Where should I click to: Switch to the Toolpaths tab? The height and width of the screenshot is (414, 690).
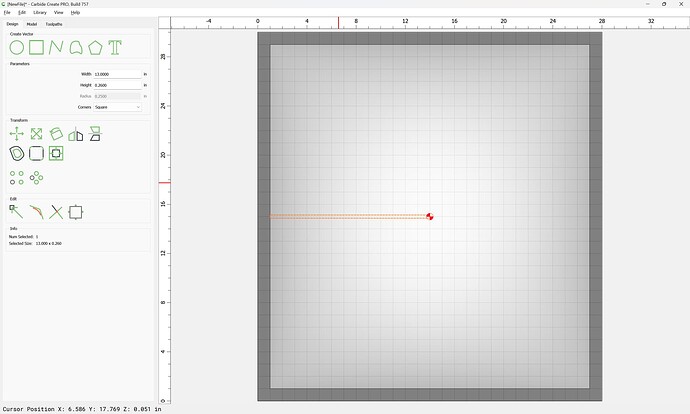click(53, 24)
